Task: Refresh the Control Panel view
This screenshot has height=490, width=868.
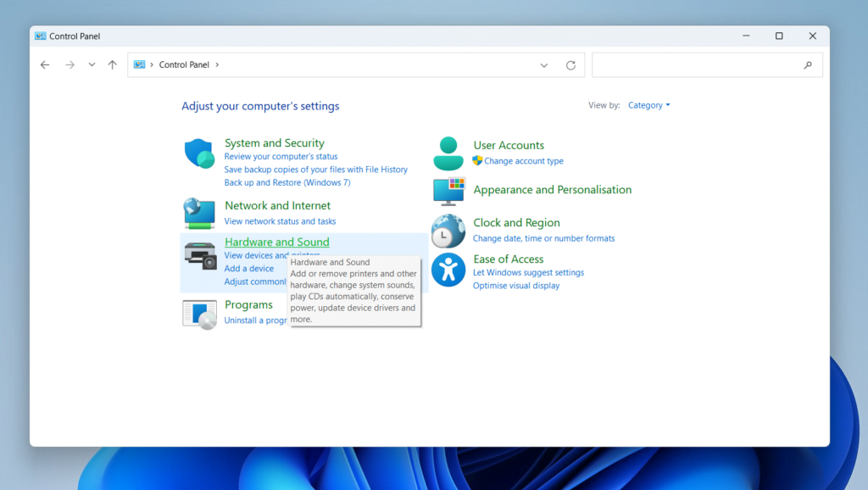Action: click(x=570, y=65)
